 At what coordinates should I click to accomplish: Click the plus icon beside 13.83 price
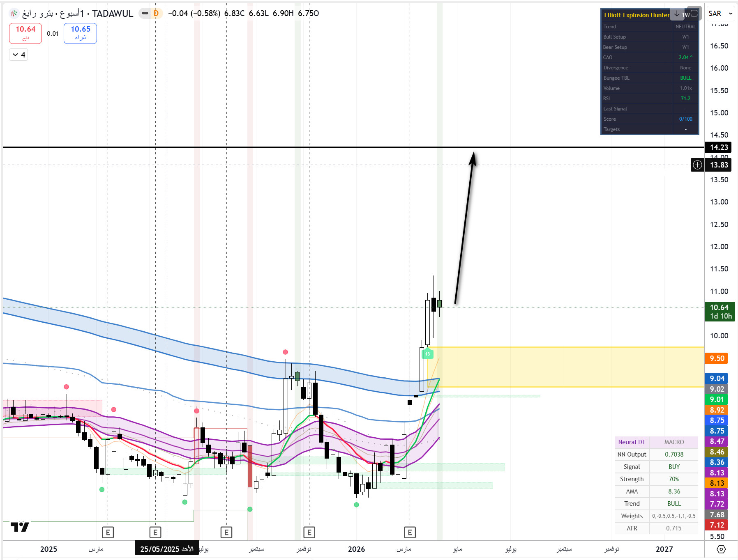point(697,165)
